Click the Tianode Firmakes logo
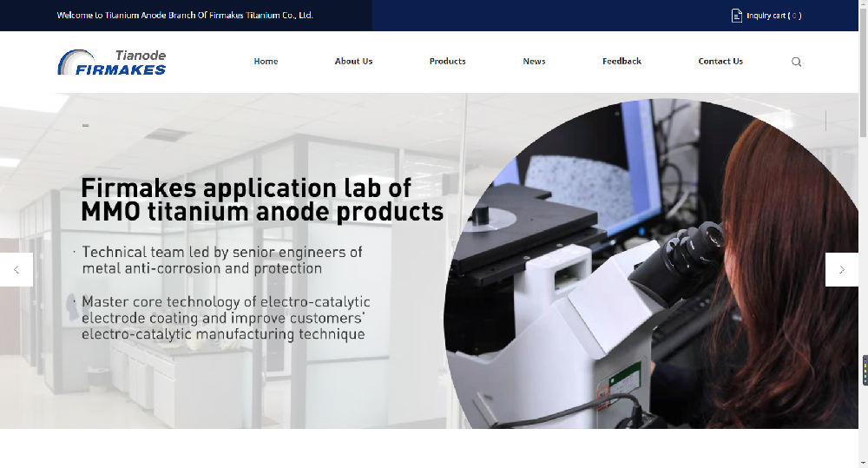The width and height of the screenshot is (868, 468). tap(112, 62)
